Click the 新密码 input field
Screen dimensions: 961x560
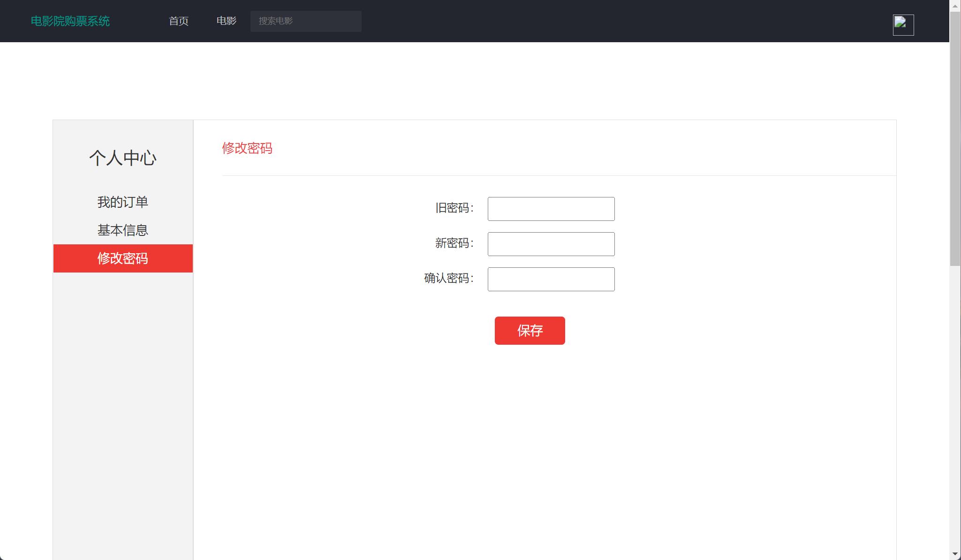point(551,244)
